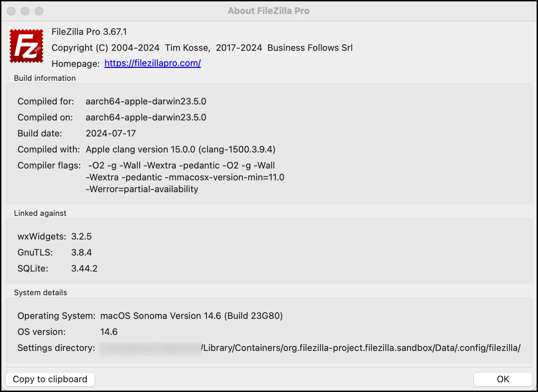Click the 'OS version:' label
538x392 pixels.
click(41, 332)
